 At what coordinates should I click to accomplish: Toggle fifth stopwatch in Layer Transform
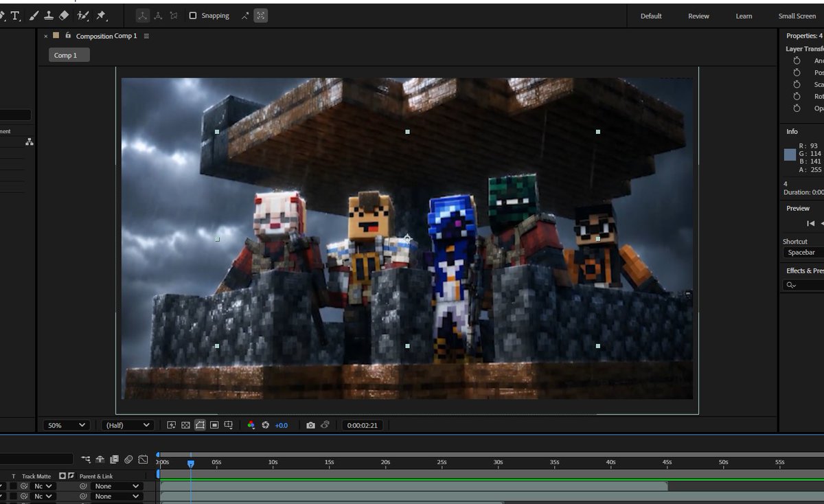[797, 108]
